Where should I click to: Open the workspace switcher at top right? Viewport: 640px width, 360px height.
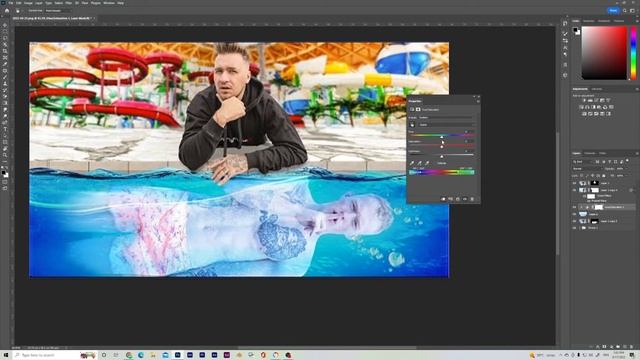pyautogui.click(x=632, y=11)
